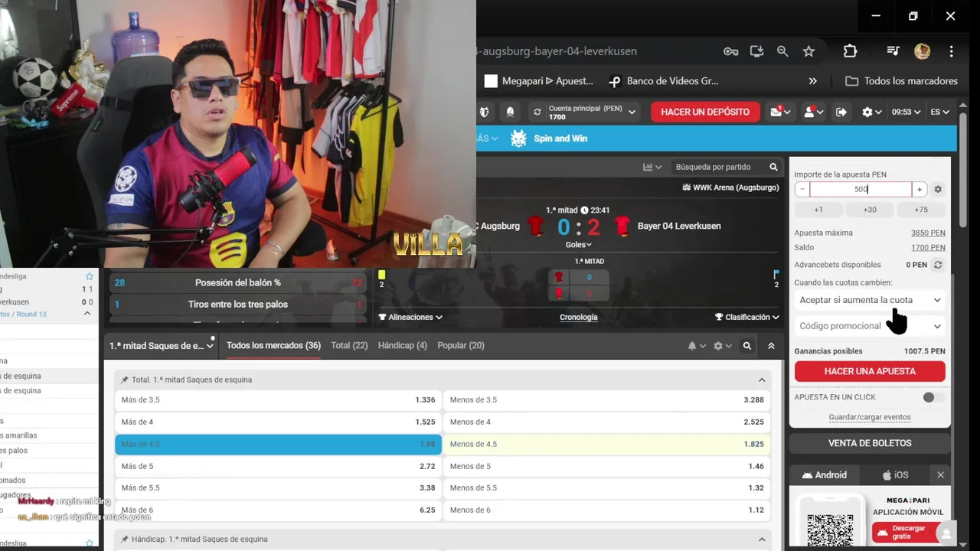The image size is (980, 551).
Task: Select the 'Todos los mercados (36)' tab
Action: pos(273,346)
